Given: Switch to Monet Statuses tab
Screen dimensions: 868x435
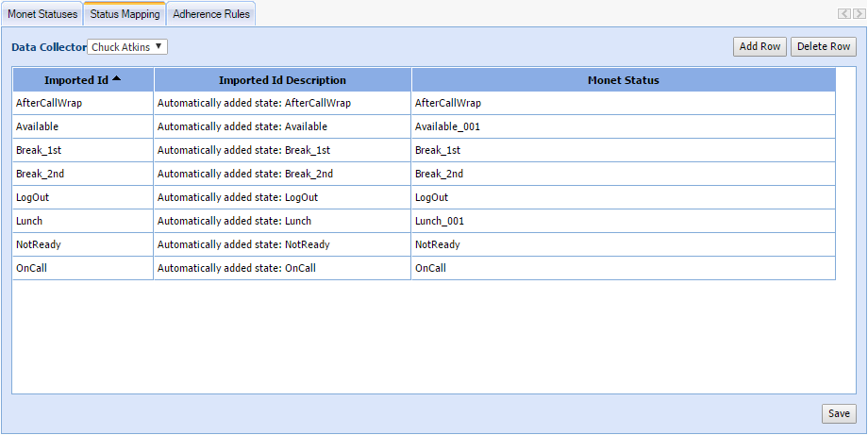Looking at the screenshot, I should (x=42, y=14).
